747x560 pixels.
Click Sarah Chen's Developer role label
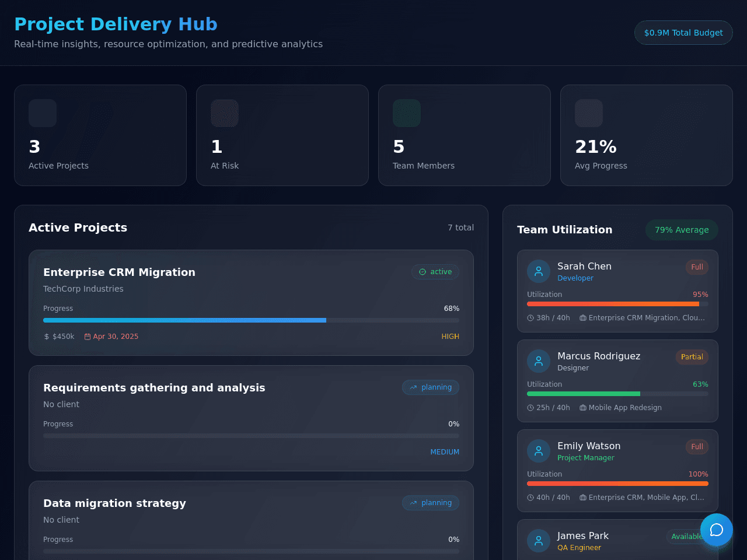coord(575,278)
